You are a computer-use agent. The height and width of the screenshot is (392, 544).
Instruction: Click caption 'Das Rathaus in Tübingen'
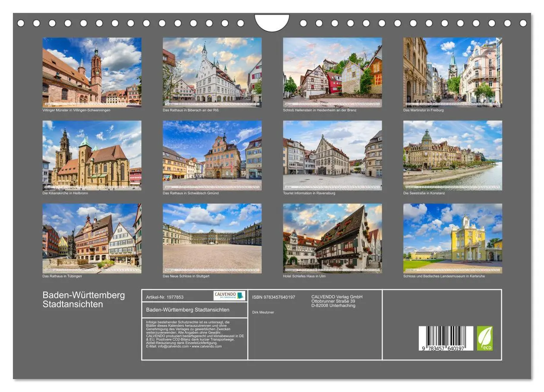tap(62, 276)
